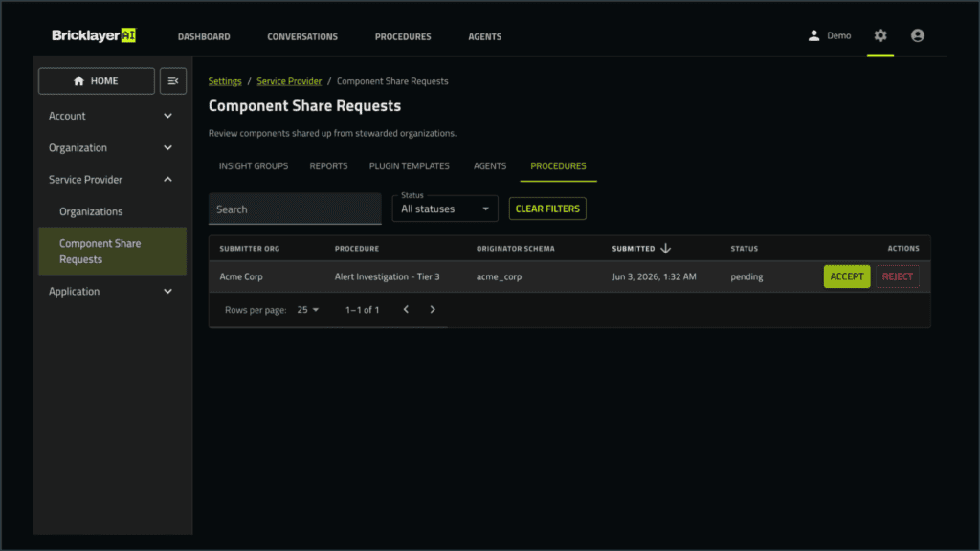Open the Procedures top nav item

(403, 37)
